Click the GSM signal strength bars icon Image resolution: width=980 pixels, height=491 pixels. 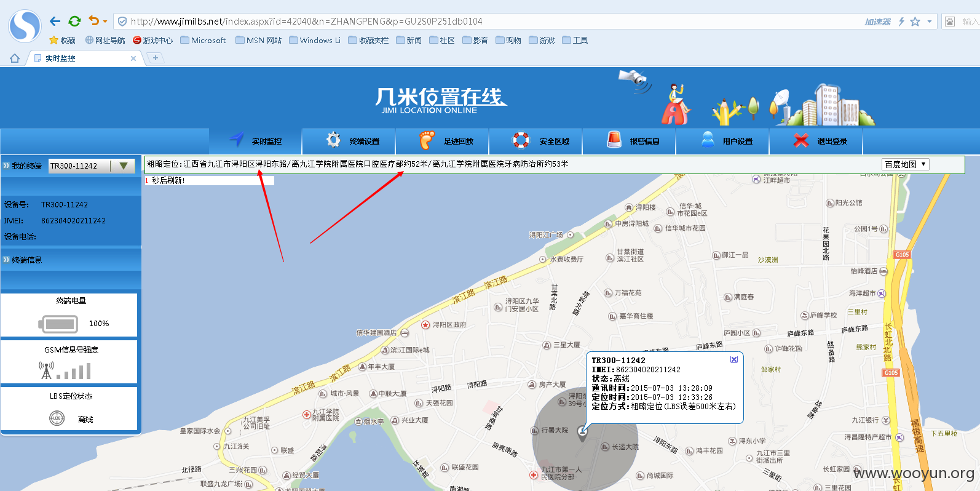(x=65, y=370)
